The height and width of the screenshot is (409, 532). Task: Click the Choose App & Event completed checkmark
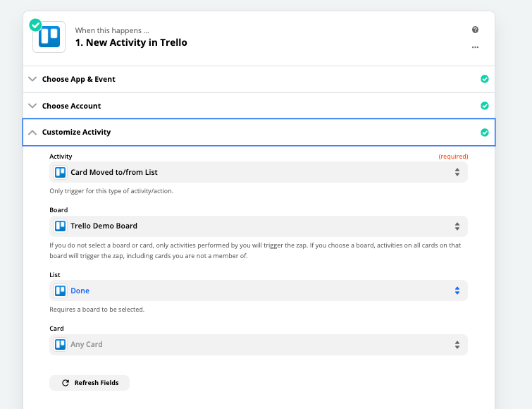point(484,79)
